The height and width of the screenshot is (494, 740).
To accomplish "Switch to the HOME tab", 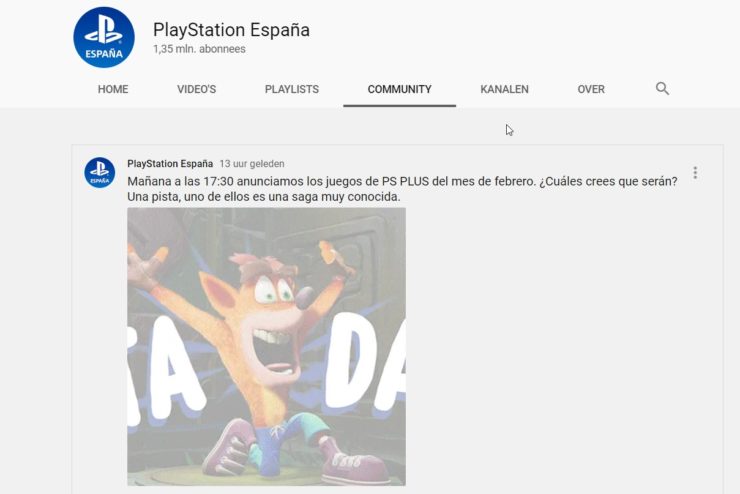I will point(113,89).
